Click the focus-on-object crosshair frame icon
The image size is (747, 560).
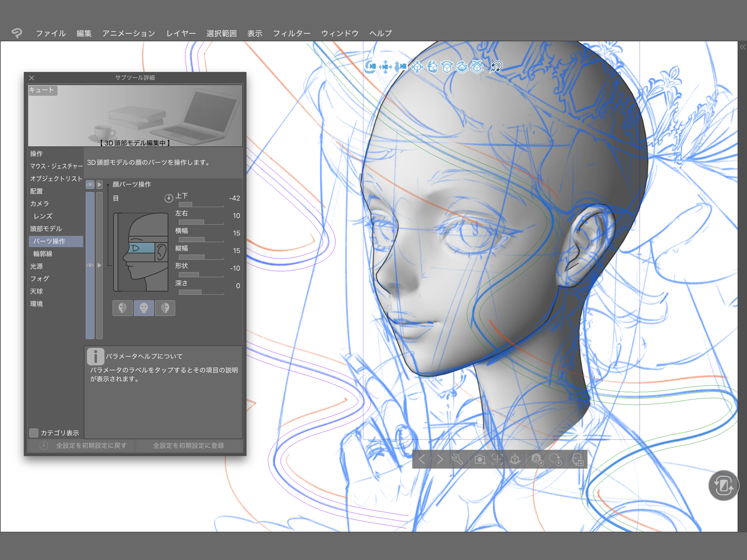(497, 459)
